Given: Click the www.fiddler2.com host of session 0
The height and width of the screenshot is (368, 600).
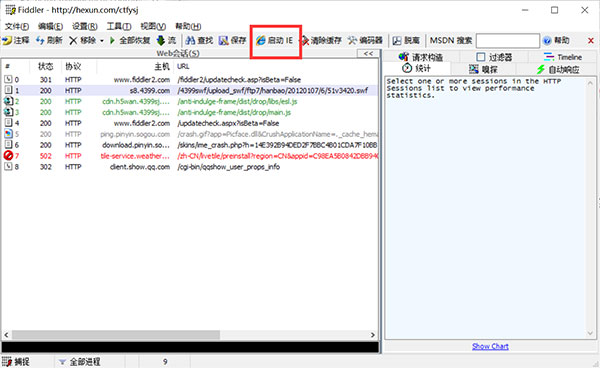Looking at the screenshot, I should point(142,80).
